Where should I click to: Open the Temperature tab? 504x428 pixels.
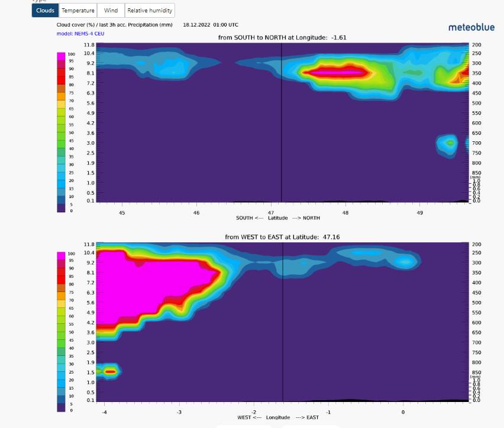77,10
